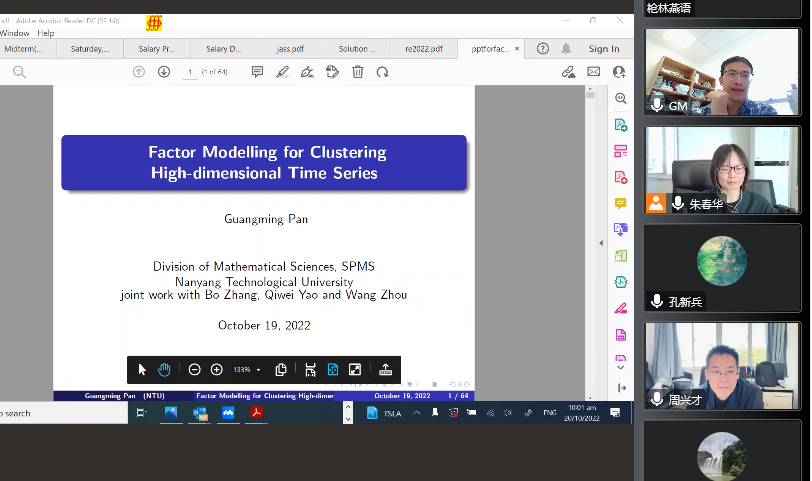812x481 pixels.
Task: Select the highlight text pen tool
Action: (282, 72)
